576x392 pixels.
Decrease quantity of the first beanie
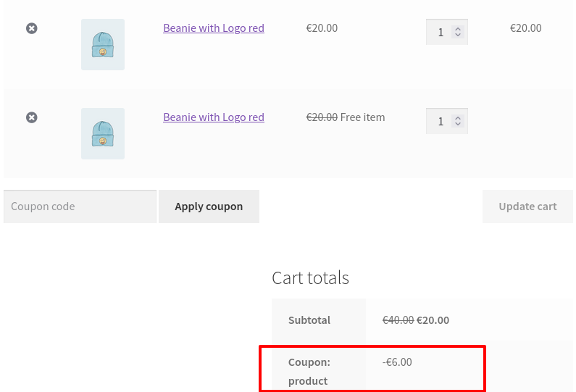458,35
